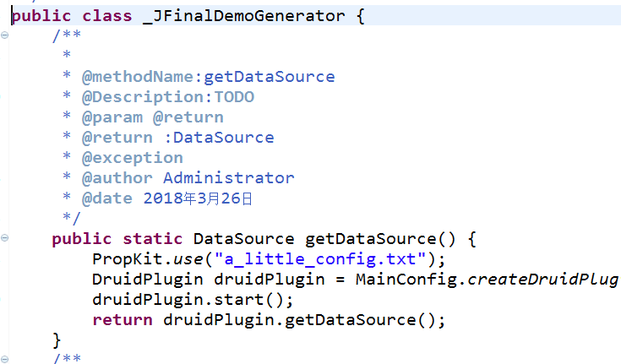The image size is (621, 364).
Task: Collapse the Javadoc fold marker below method's closing brace
Action: (5, 360)
